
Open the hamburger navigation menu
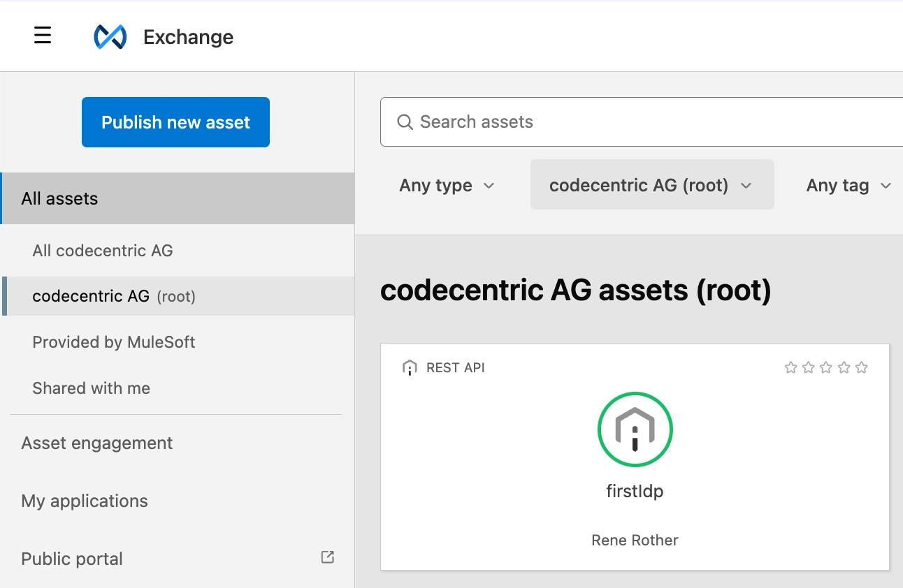tap(43, 36)
